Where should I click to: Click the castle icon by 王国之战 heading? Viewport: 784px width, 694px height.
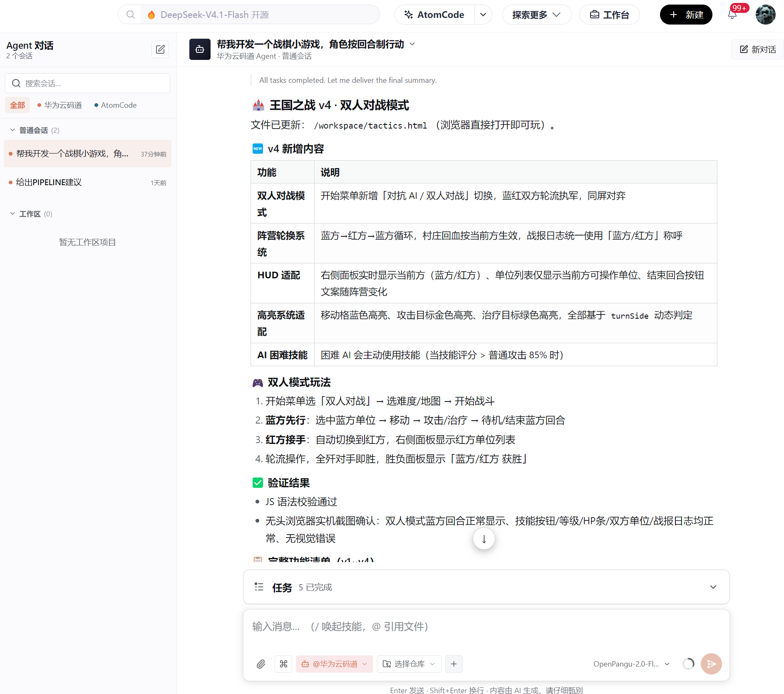click(x=258, y=105)
